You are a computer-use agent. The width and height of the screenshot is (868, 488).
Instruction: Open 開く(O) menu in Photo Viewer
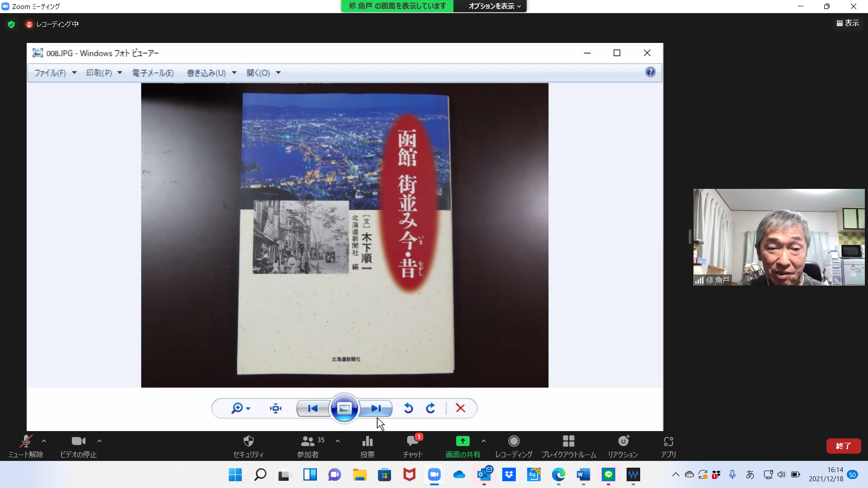click(264, 73)
